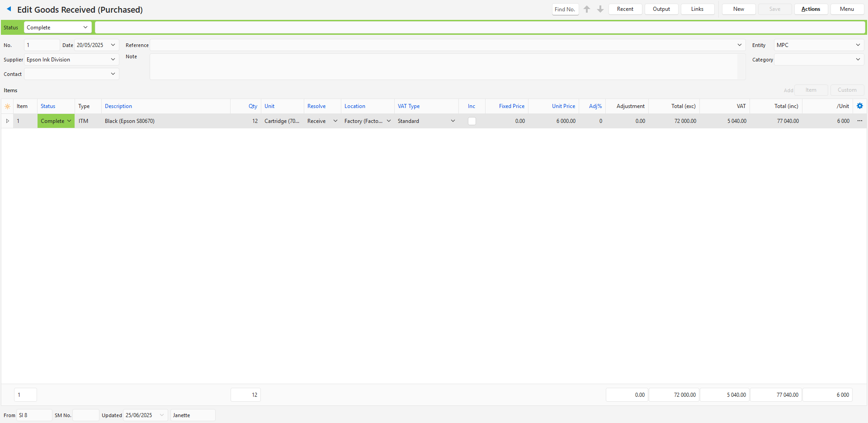Open the Actions menu
This screenshot has height=423, width=868.
(x=811, y=9)
